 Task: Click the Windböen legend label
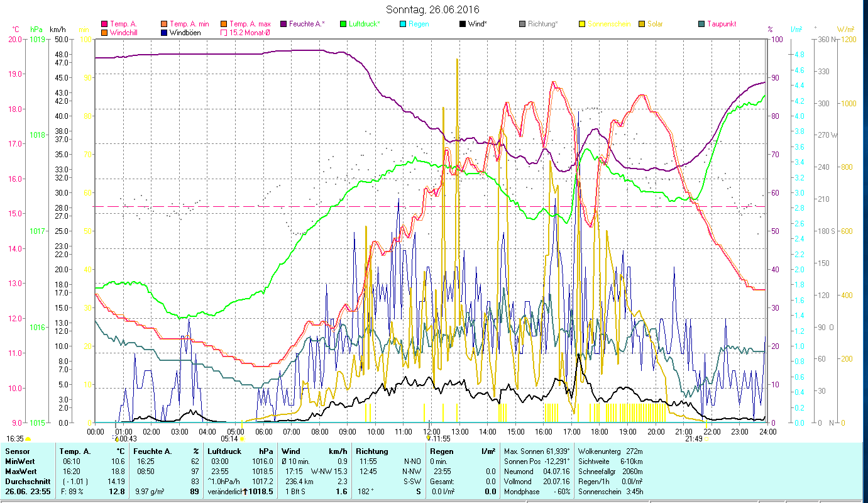click(x=185, y=33)
